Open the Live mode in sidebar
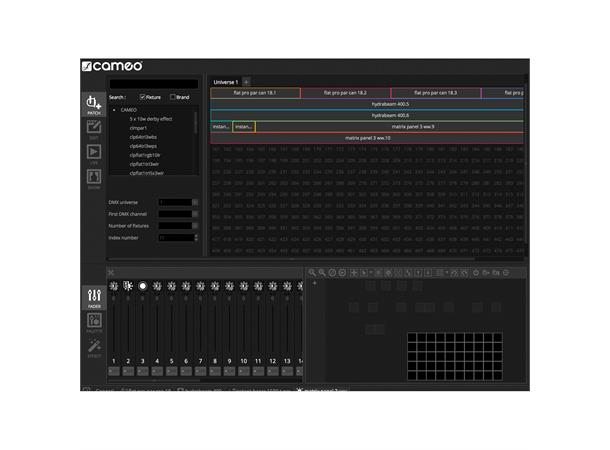 94,154
